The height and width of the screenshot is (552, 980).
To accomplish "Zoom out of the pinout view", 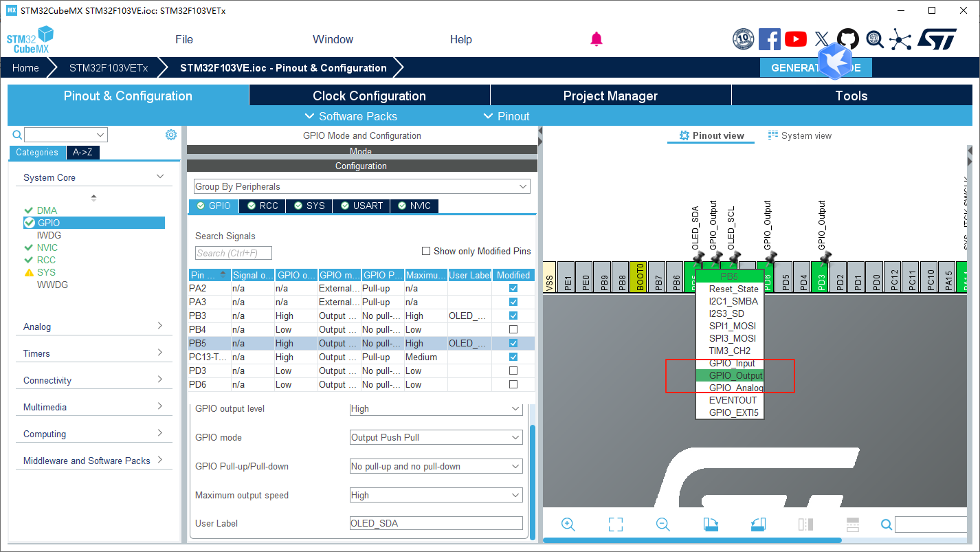I will click(x=662, y=525).
